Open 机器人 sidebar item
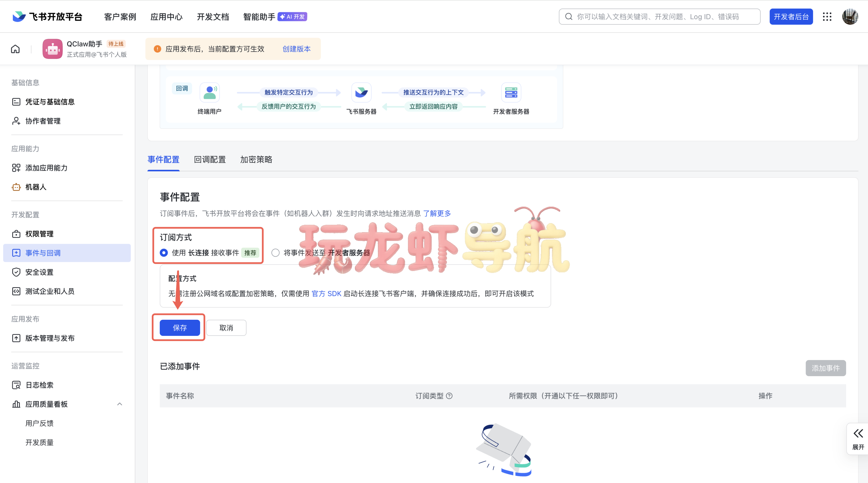The width and height of the screenshot is (868, 483). pyautogui.click(x=67, y=187)
